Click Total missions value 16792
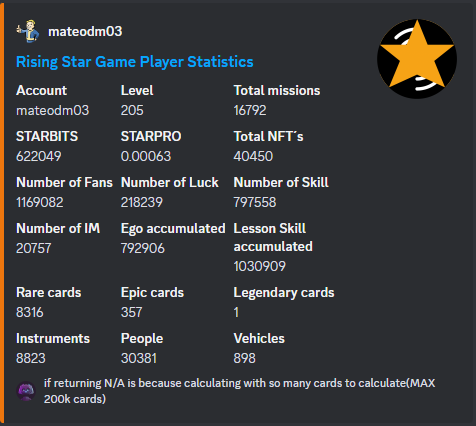Screen dimensions: 476x426 250,111
